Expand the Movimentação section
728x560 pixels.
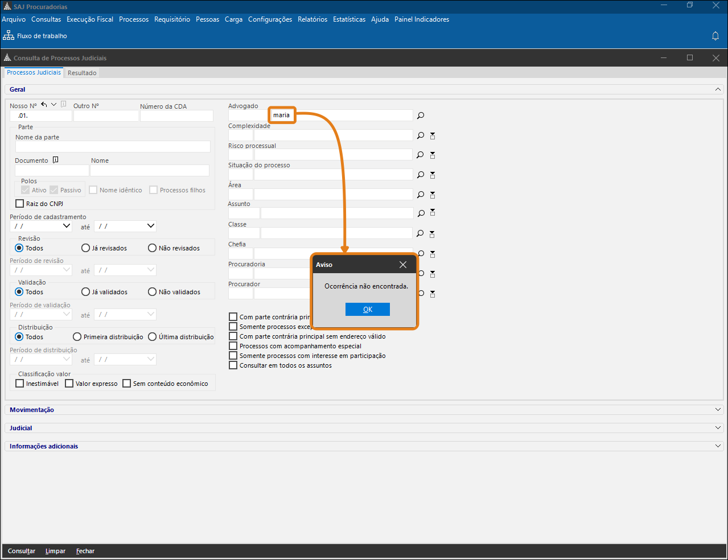[x=718, y=410]
